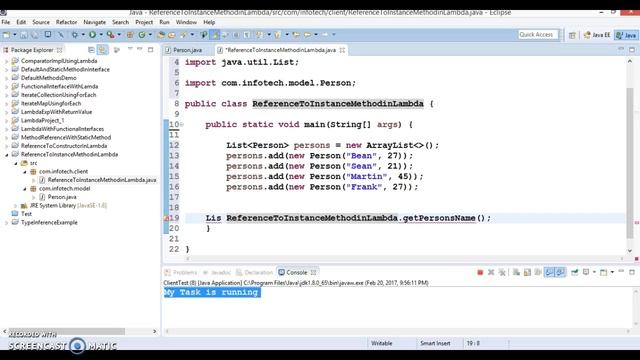The image size is (640, 360).
Task: Open Package Explorer view menu triangle
Action: click(x=130, y=49)
